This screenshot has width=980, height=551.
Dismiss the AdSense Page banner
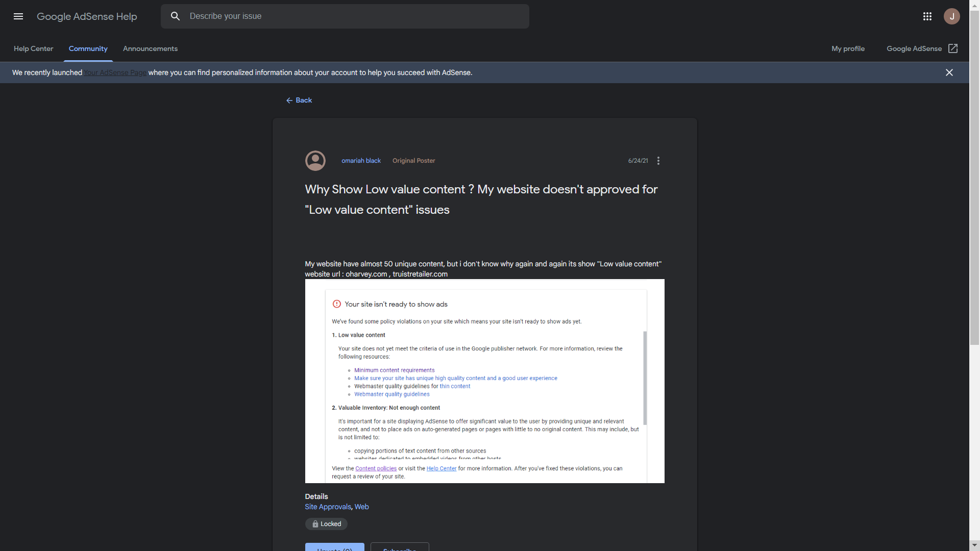tap(949, 72)
